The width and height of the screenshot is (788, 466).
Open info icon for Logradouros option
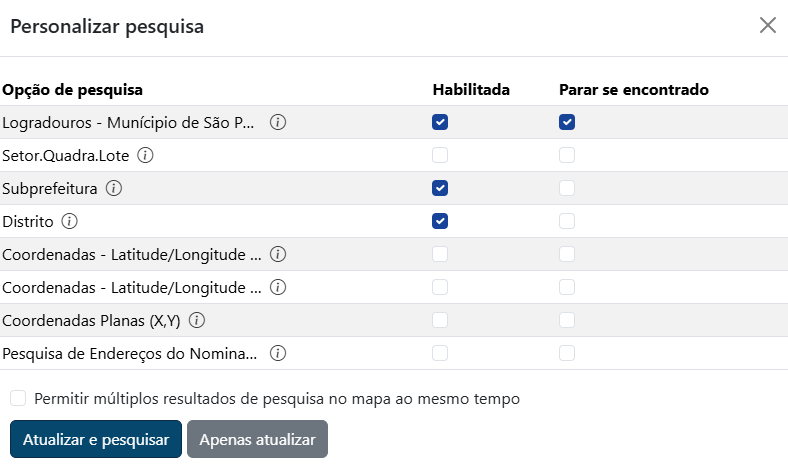(x=278, y=122)
